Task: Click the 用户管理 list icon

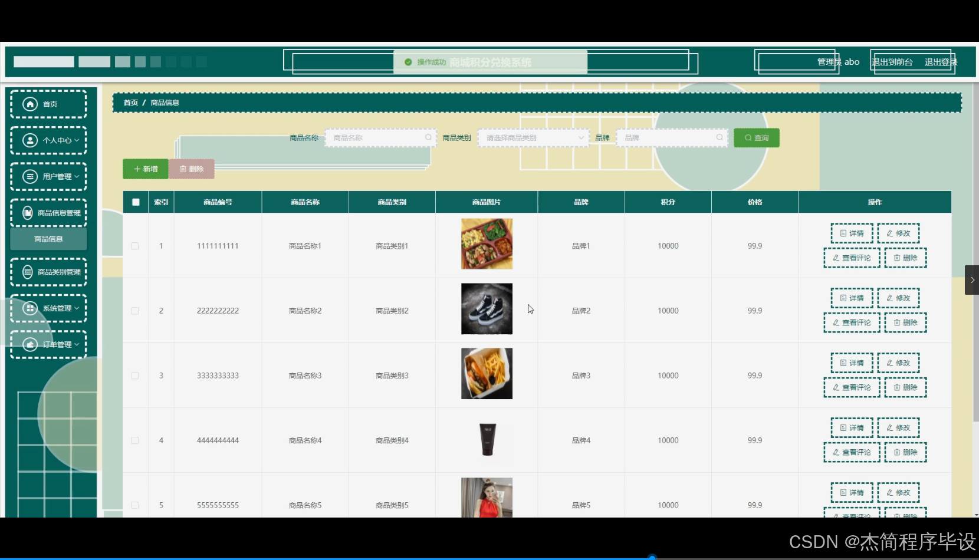Action: tap(30, 176)
